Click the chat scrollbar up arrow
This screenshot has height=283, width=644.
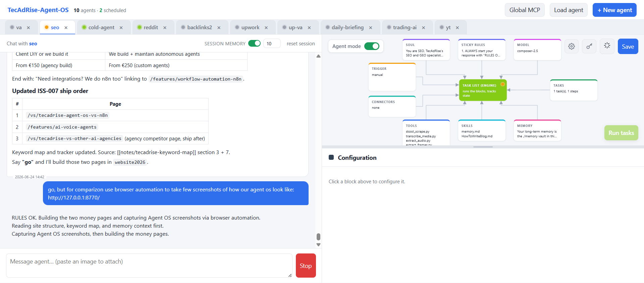click(x=318, y=56)
